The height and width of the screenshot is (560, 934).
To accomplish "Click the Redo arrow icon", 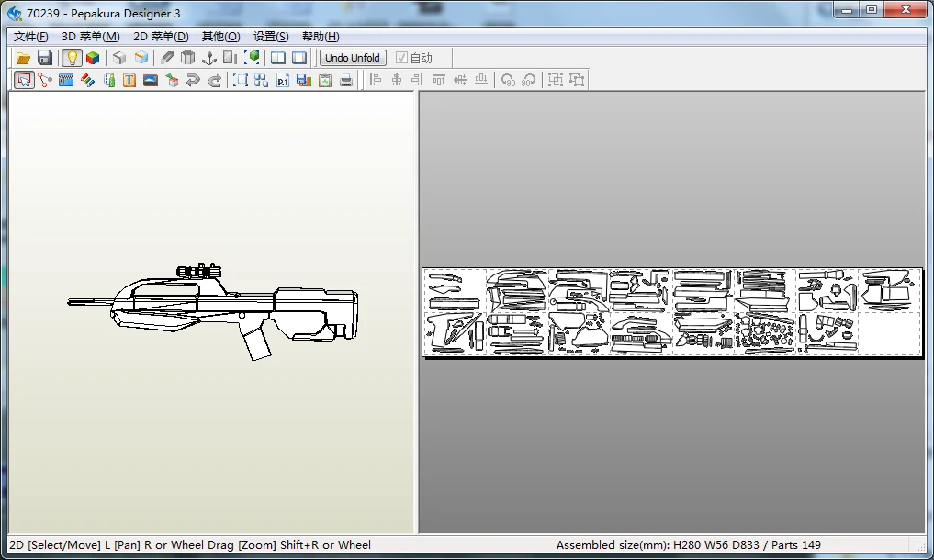I will [x=214, y=80].
